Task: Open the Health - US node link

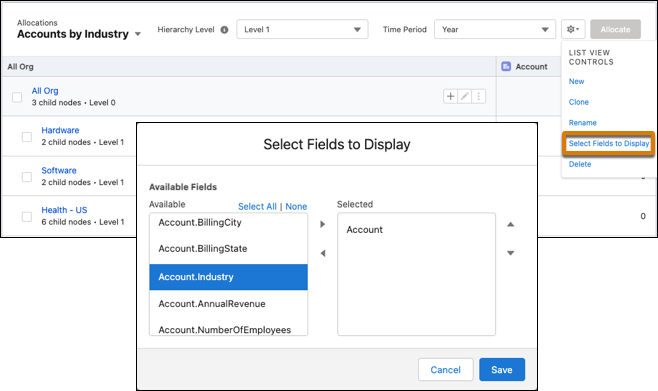Action: pyautogui.click(x=64, y=210)
